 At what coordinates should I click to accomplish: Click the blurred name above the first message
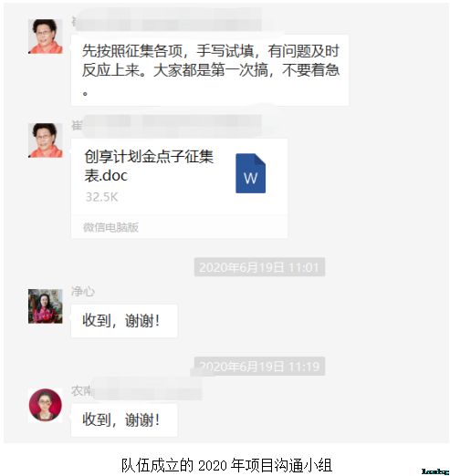(166, 23)
